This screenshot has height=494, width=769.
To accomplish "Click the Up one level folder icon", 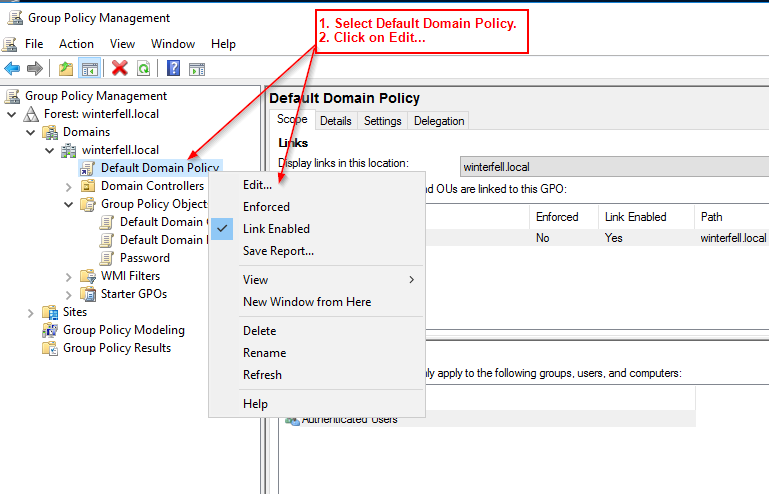I will click(x=66, y=68).
